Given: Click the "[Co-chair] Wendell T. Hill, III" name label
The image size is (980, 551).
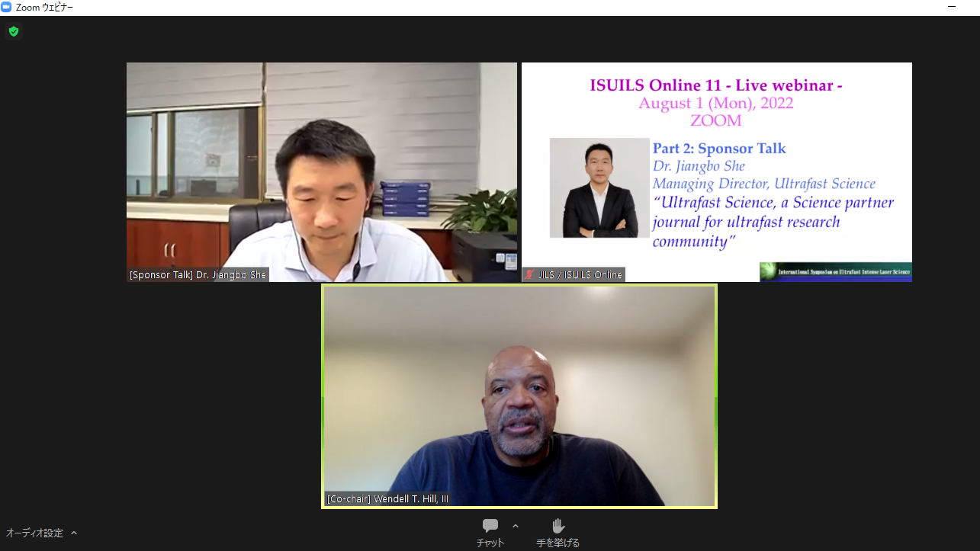Looking at the screenshot, I should 387,499.
